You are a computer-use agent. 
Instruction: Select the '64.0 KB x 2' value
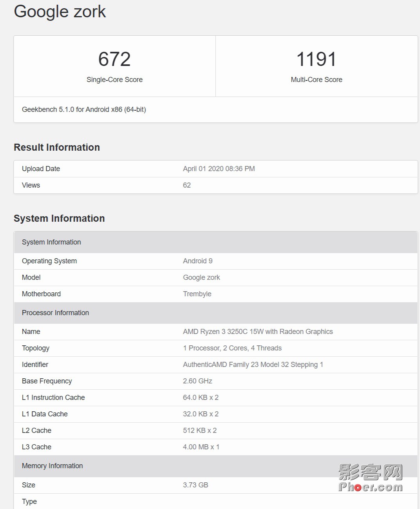coord(201,398)
